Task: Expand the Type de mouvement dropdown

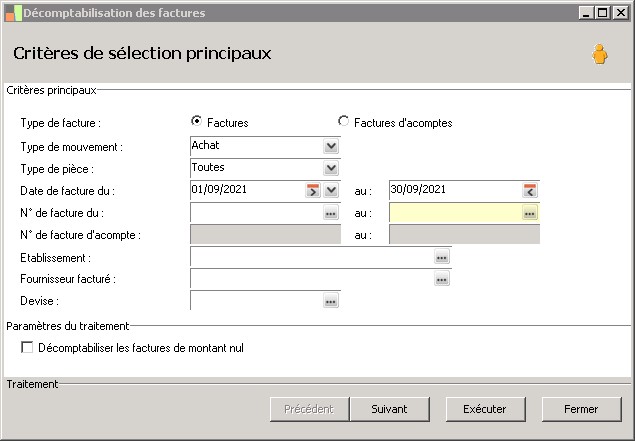Action: 331,146
